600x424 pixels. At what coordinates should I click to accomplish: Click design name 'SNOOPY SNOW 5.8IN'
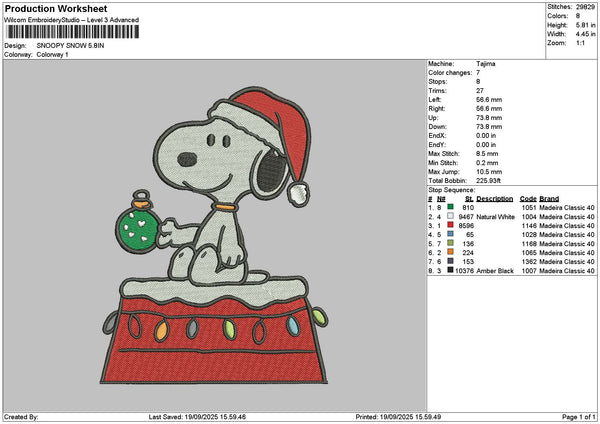point(70,46)
